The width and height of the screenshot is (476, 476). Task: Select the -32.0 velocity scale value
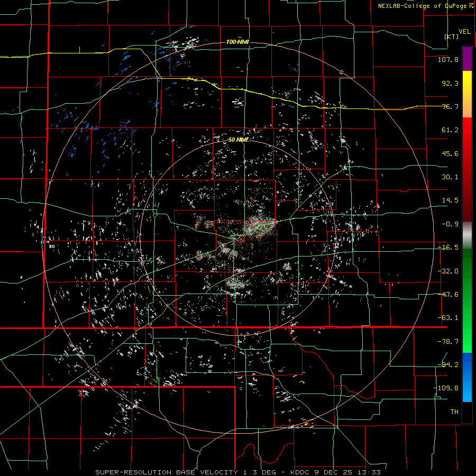448,271
